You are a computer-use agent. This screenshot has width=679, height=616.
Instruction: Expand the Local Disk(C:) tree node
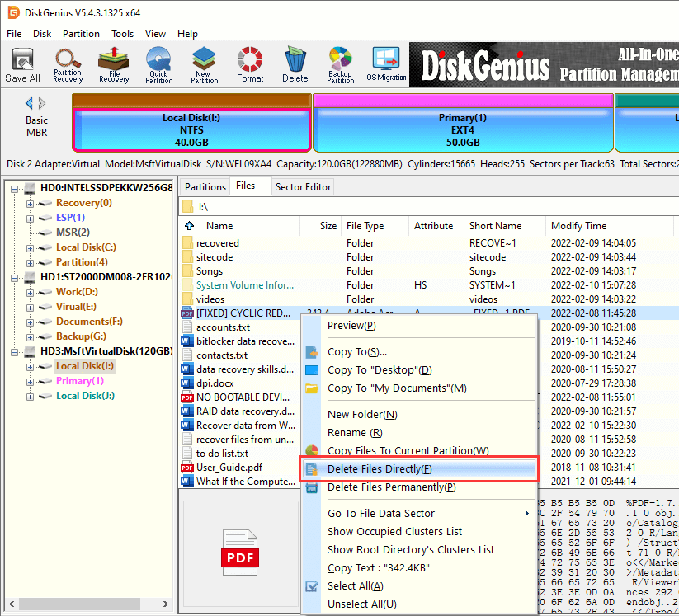pyautogui.click(x=30, y=248)
